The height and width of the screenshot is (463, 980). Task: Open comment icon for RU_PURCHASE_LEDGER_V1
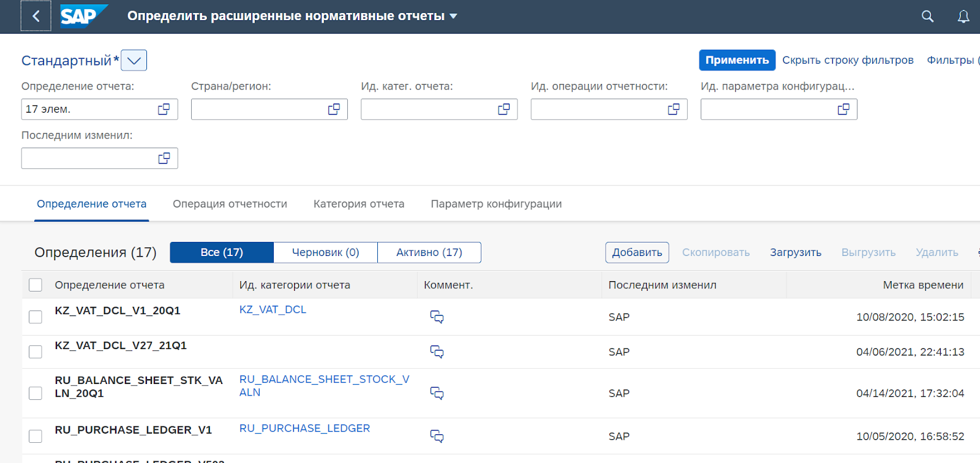(x=437, y=436)
